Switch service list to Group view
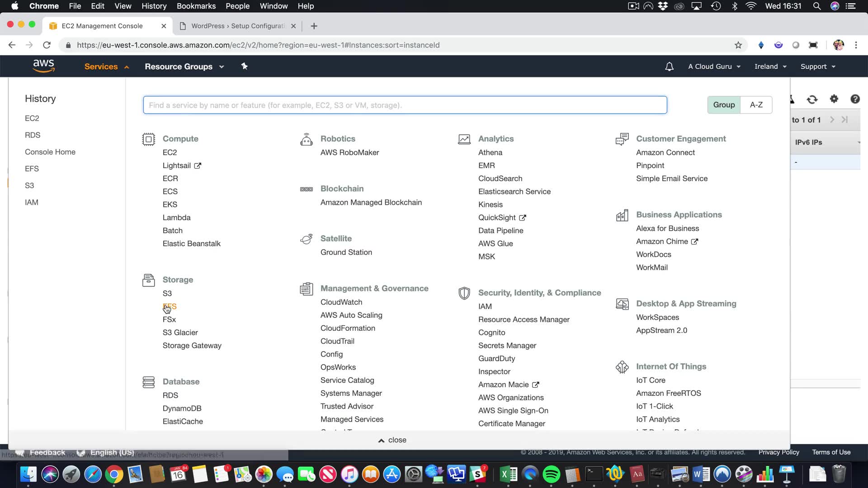 pos(724,105)
